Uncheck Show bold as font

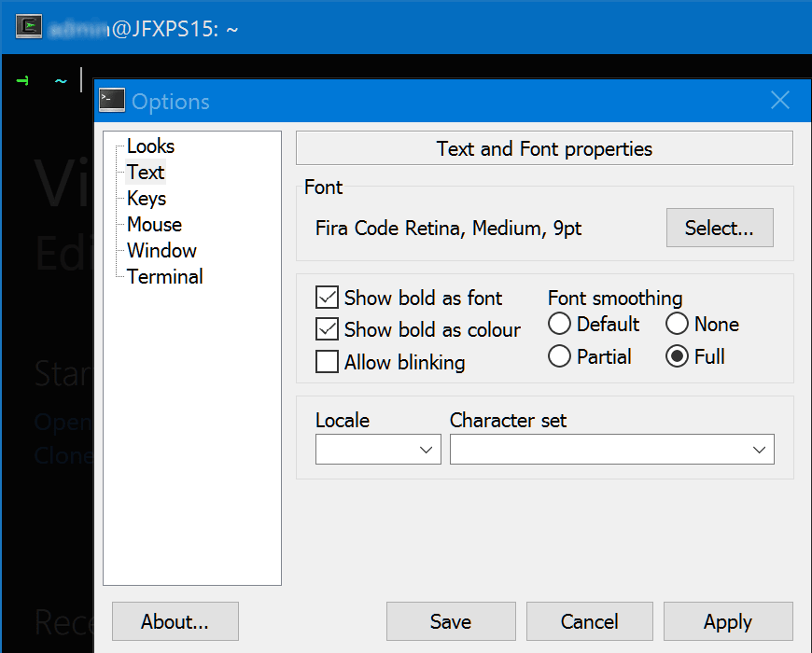327,298
